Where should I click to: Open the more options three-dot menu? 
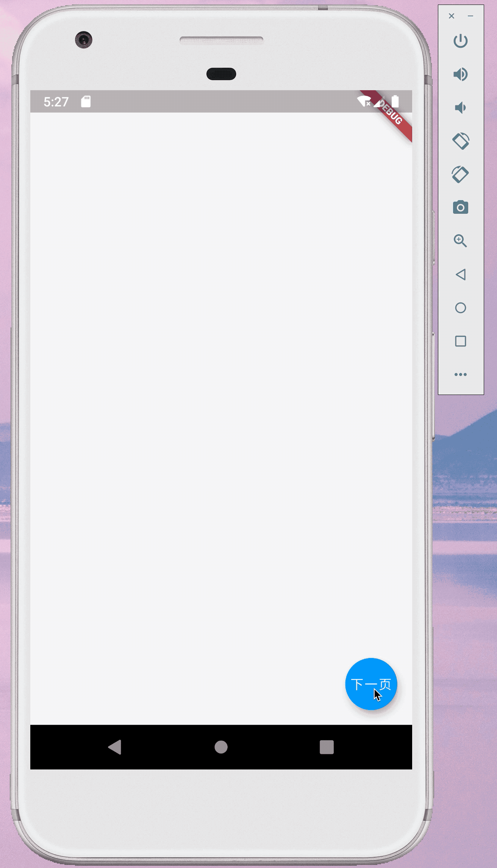tap(461, 374)
